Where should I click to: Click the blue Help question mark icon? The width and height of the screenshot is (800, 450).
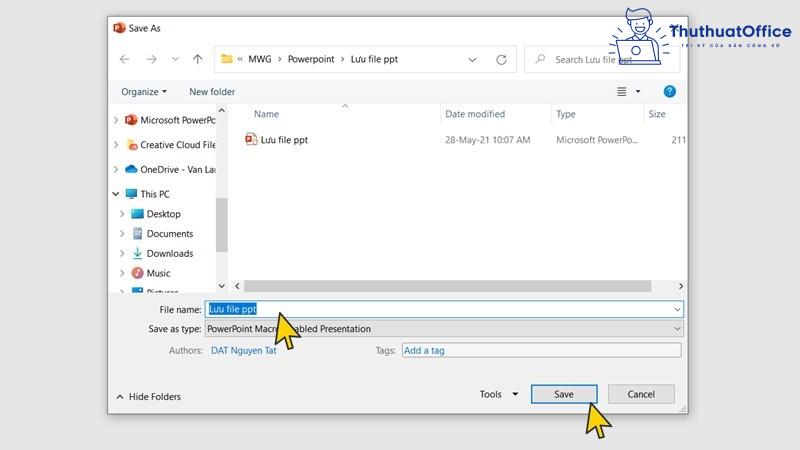tap(670, 92)
